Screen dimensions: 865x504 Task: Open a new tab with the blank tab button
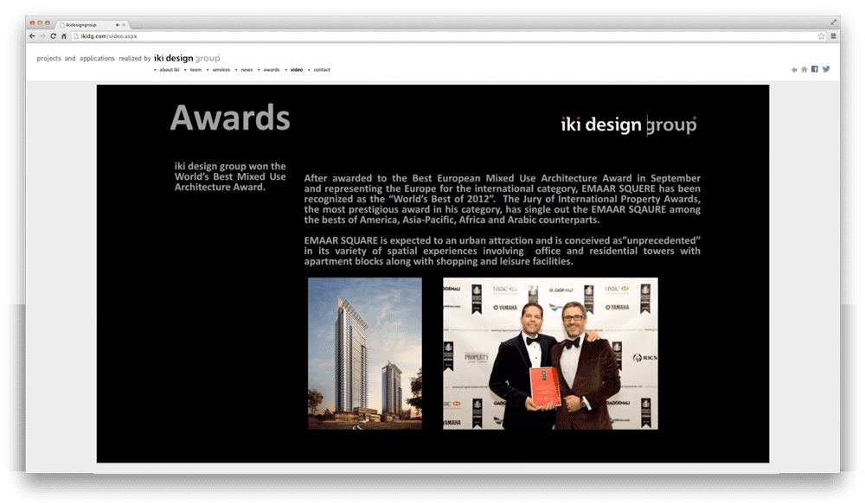click(x=137, y=25)
